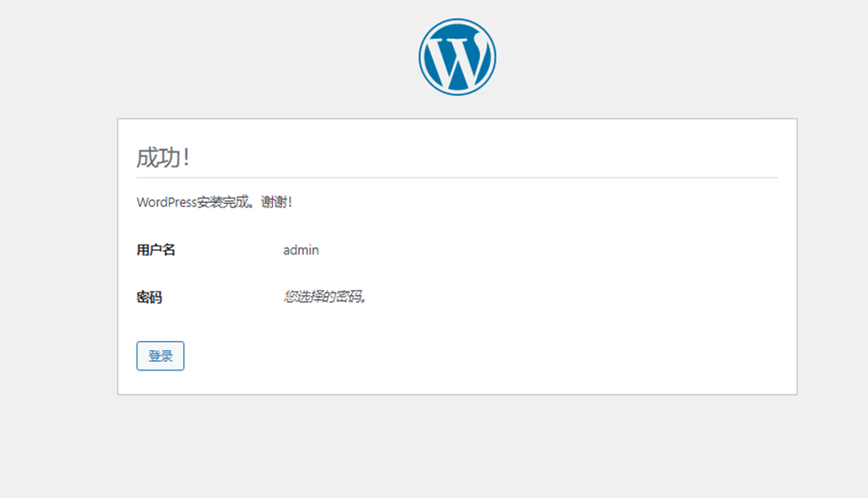
Task: Click the 登录 login button
Action: (160, 356)
